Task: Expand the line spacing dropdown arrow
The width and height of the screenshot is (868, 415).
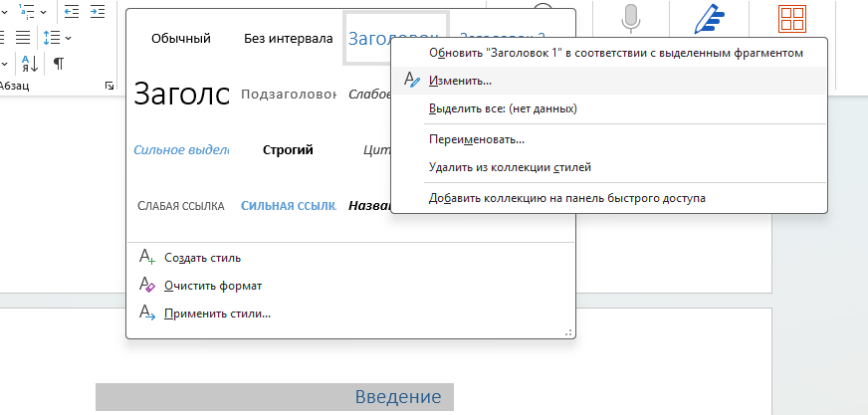Action: [68, 38]
